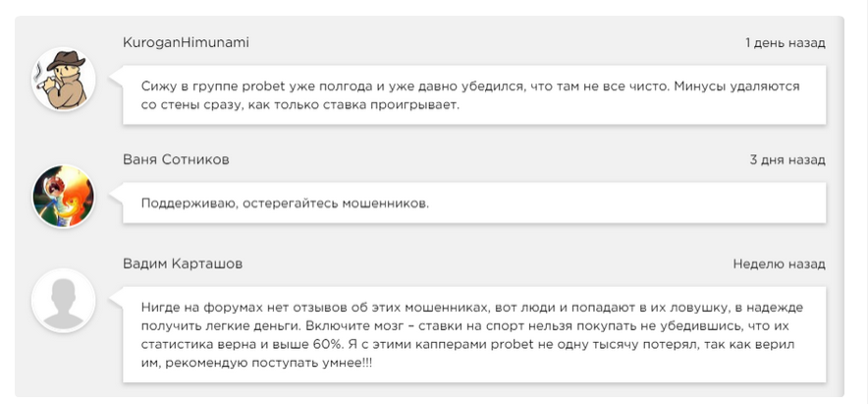Screen dimensions: 868x404
Task: Click the "3 дня назад" timestamp
Action: (787, 159)
